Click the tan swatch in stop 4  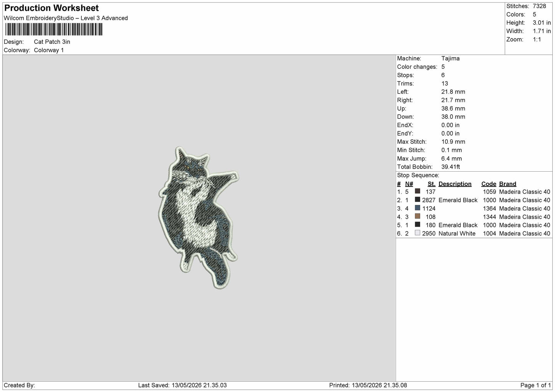(x=417, y=217)
